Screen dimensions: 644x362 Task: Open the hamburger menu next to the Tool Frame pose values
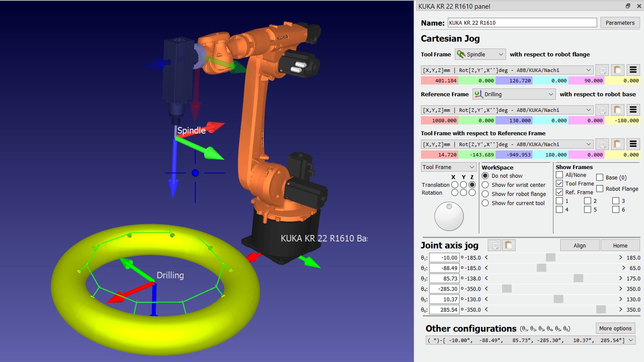[634, 69]
